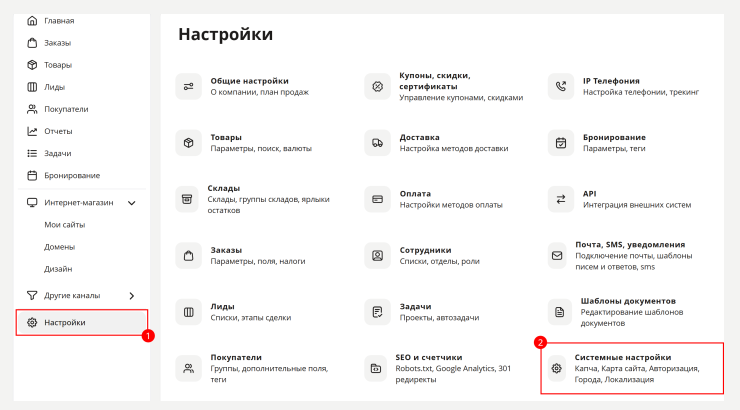
Task: Open Дизайн submenu item
Action: (58, 269)
